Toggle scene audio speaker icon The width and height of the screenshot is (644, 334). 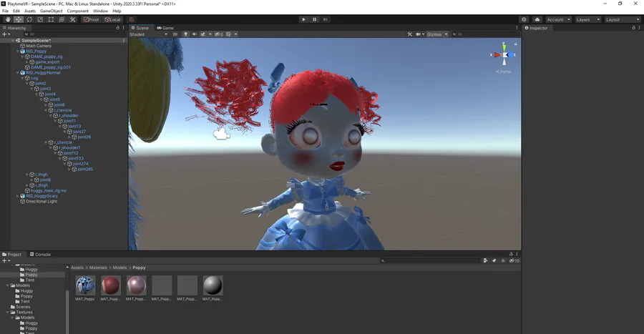(194, 34)
